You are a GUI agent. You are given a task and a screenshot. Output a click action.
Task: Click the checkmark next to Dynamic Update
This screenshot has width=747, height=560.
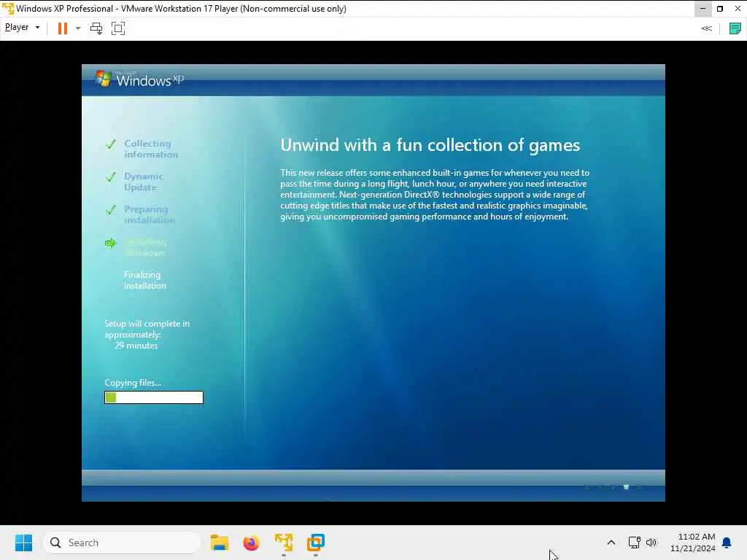pos(111,177)
